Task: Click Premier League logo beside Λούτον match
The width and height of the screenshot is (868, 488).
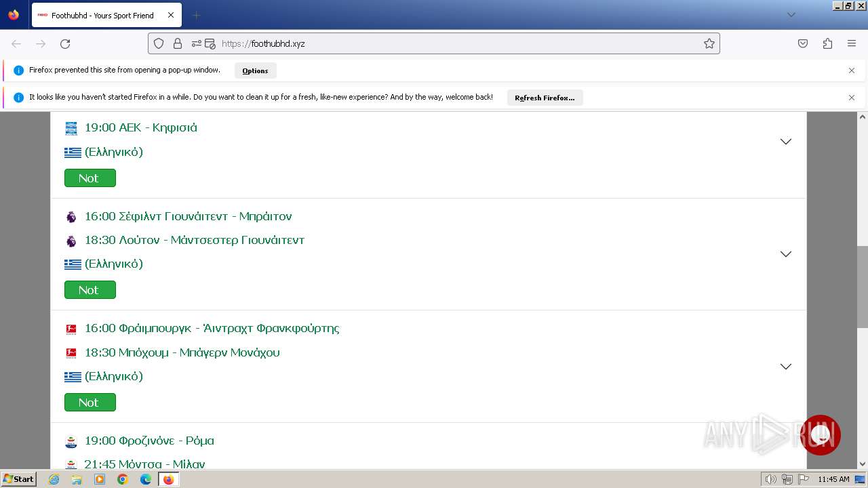Action: click(71, 241)
